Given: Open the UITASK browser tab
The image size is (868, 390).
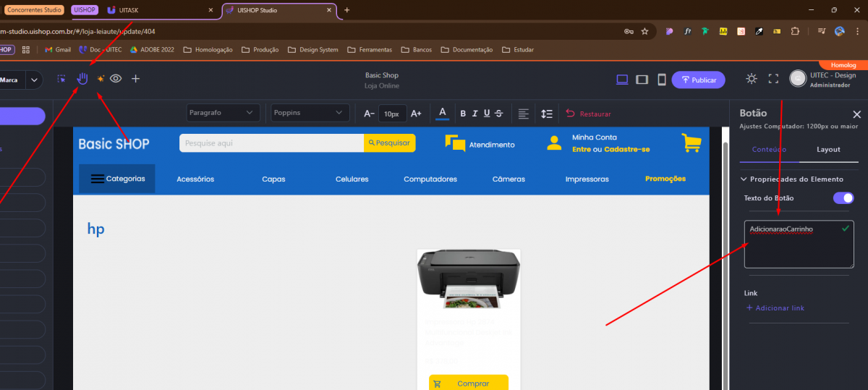Looking at the screenshot, I should pyautogui.click(x=159, y=10).
